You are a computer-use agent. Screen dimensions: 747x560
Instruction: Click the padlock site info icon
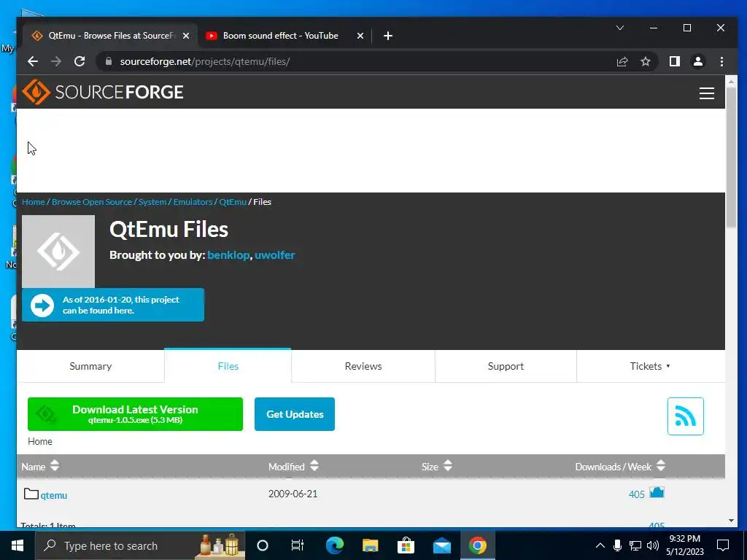pyautogui.click(x=109, y=61)
